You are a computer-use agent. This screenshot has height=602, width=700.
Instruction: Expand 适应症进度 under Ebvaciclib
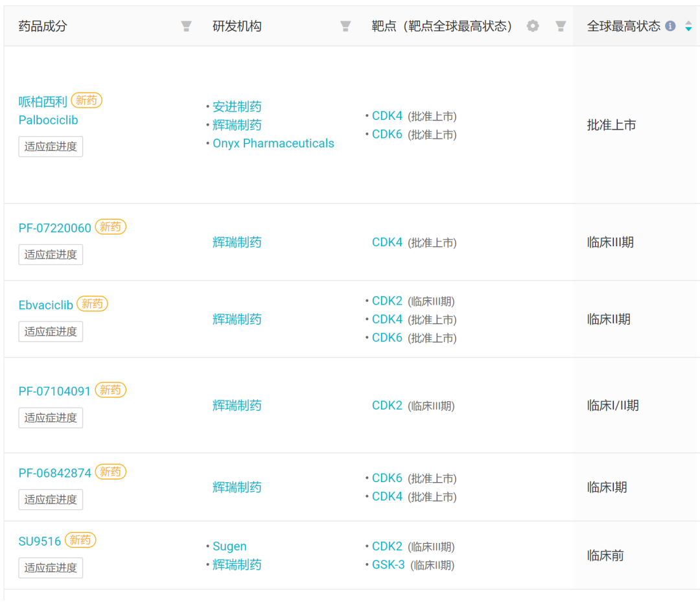pos(51,332)
